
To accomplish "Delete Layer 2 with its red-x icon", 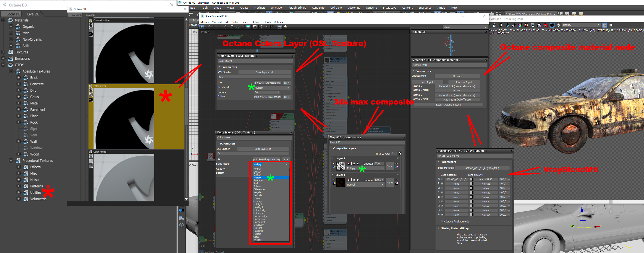I will coord(348,164).
